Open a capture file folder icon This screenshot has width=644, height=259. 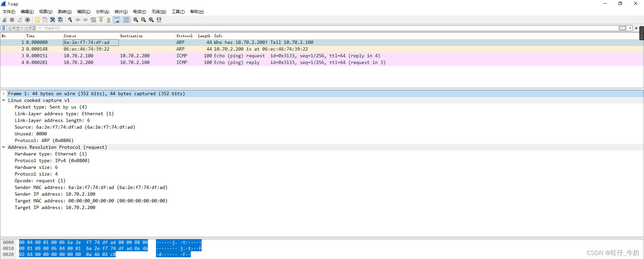(x=37, y=20)
